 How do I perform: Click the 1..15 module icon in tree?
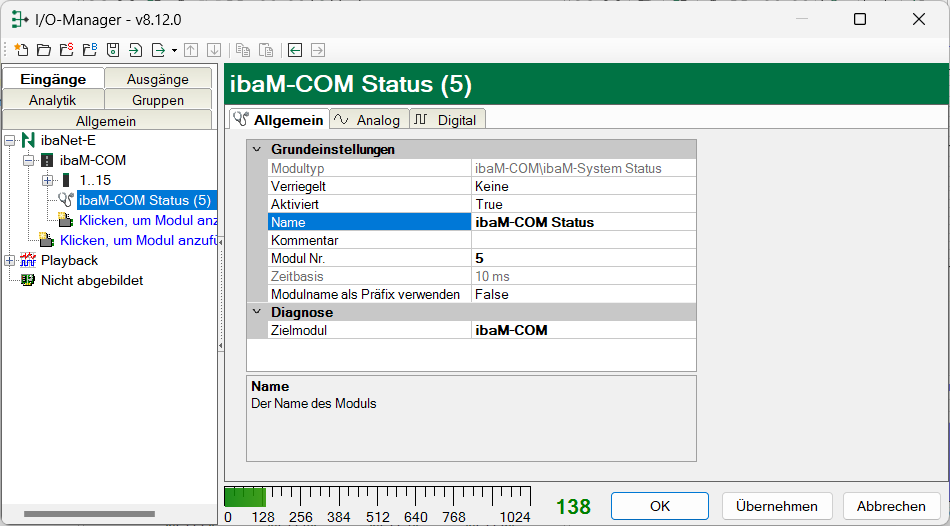click(x=66, y=181)
